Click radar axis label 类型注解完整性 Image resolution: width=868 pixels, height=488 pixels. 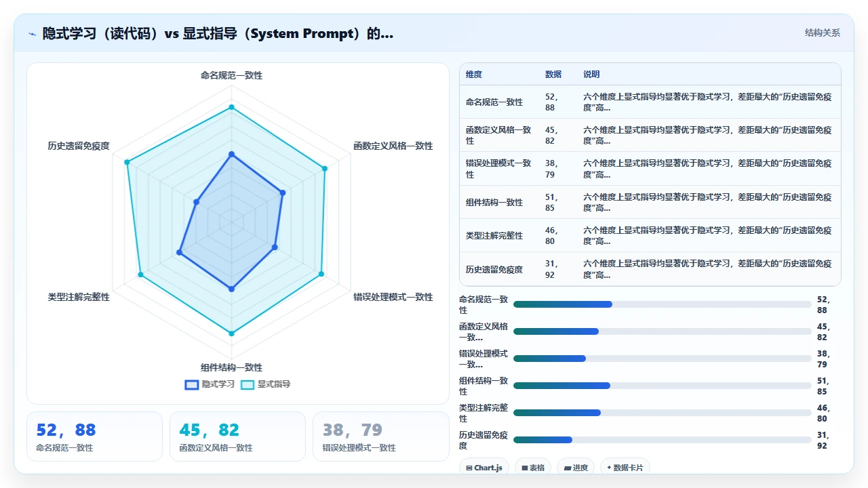79,297
